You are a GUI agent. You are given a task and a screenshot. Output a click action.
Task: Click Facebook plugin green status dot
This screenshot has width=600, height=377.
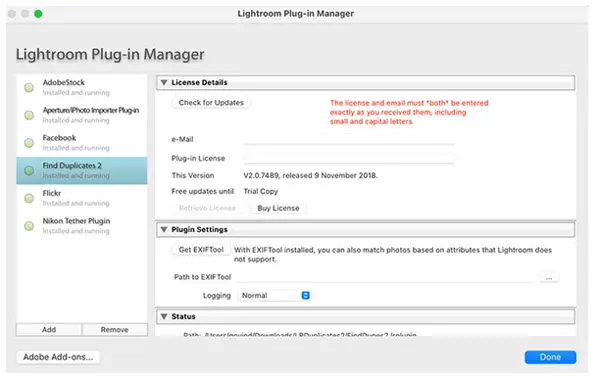(29, 143)
